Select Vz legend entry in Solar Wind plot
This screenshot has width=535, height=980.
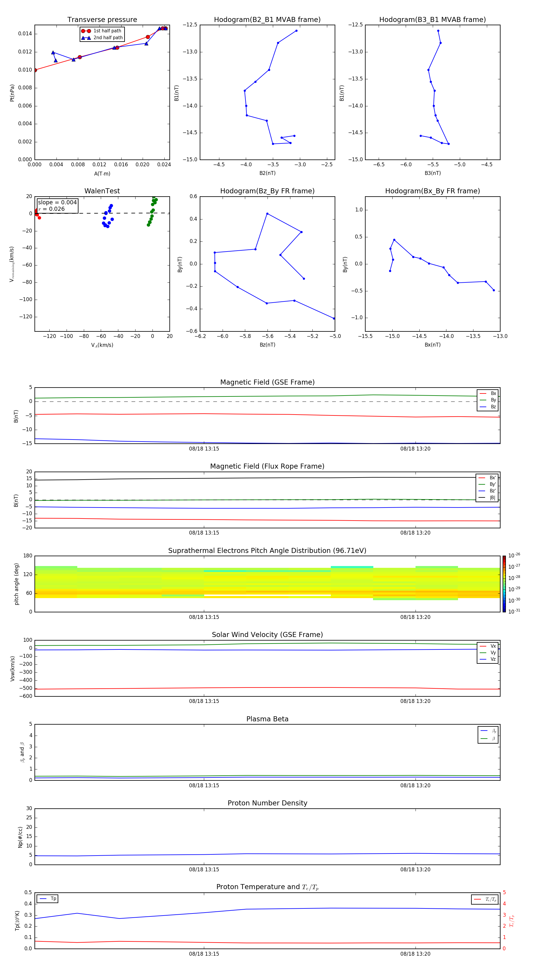(488, 659)
